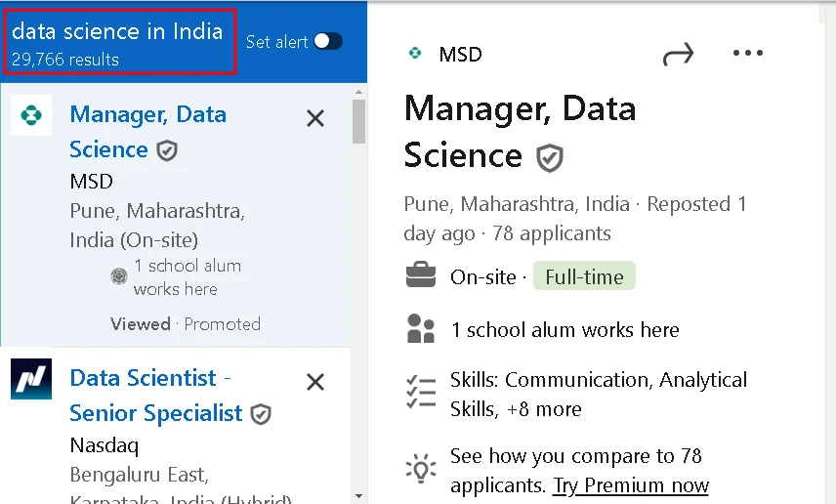Click 'Pune, Maharashtra, India (On-site)' in list card
The width and height of the screenshot is (836, 504).
[157, 225]
